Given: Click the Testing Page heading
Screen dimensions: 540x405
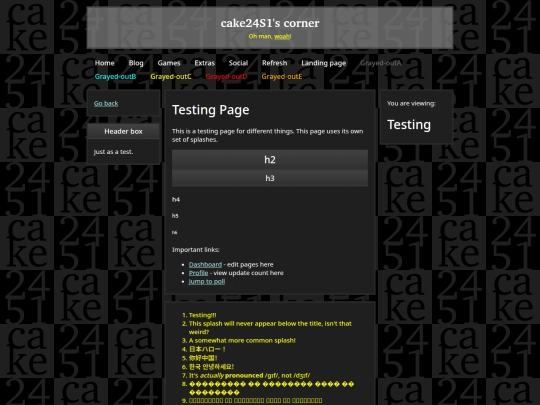Looking at the screenshot, I should pyautogui.click(x=211, y=110).
